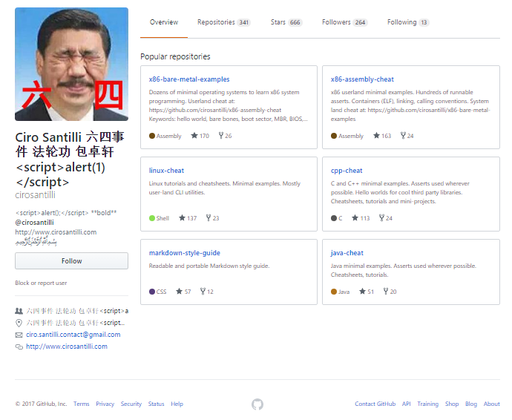The image size is (512, 420).
Task: Click the envelope email icon in sidebar
Action: click(x=19, y=335)
